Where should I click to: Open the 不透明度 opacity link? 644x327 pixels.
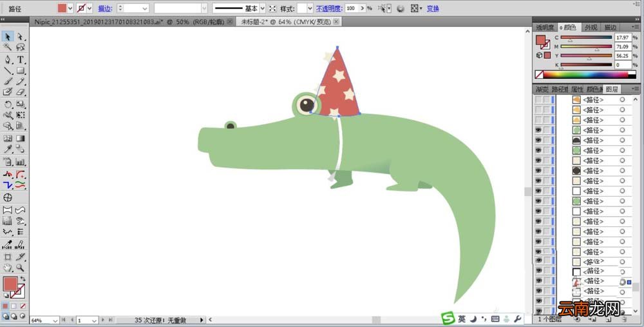329,8
